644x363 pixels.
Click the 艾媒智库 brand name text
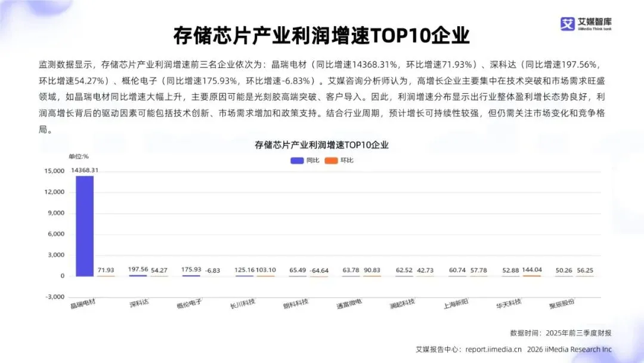pos(595,21)
